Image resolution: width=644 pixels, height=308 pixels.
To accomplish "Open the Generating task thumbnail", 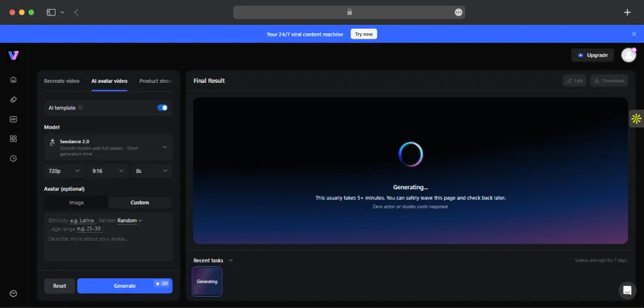I will (207, 281).
